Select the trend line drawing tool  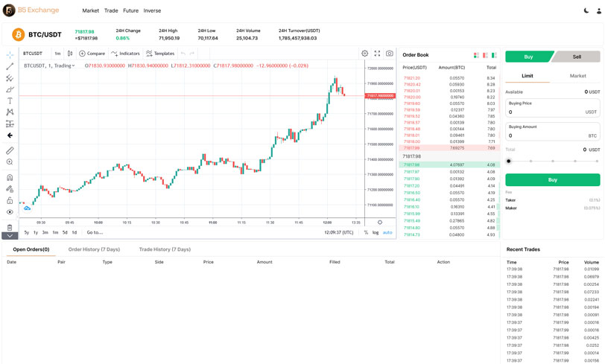pyautogui.click(x=10, y=66)
